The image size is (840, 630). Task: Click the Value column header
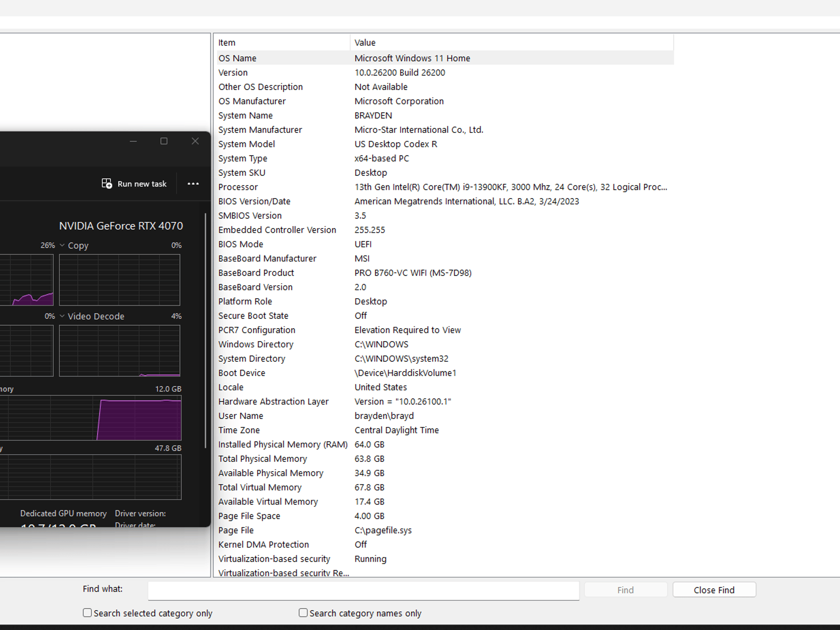click(x=512, y=42)
